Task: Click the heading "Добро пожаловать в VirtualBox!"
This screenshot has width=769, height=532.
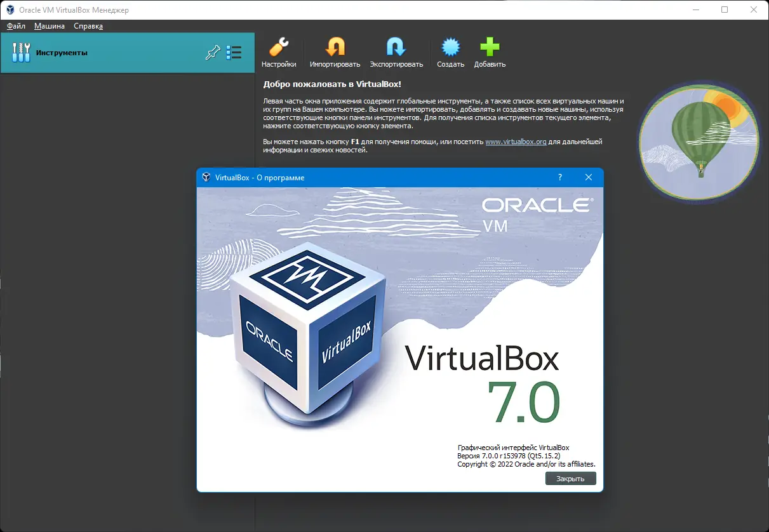Action: click(x=332, y=84)
